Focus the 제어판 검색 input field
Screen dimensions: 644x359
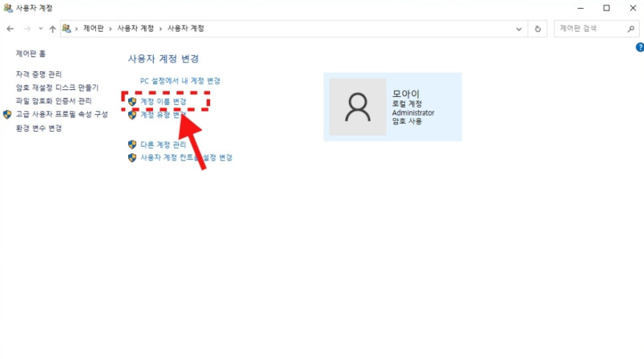591,29
